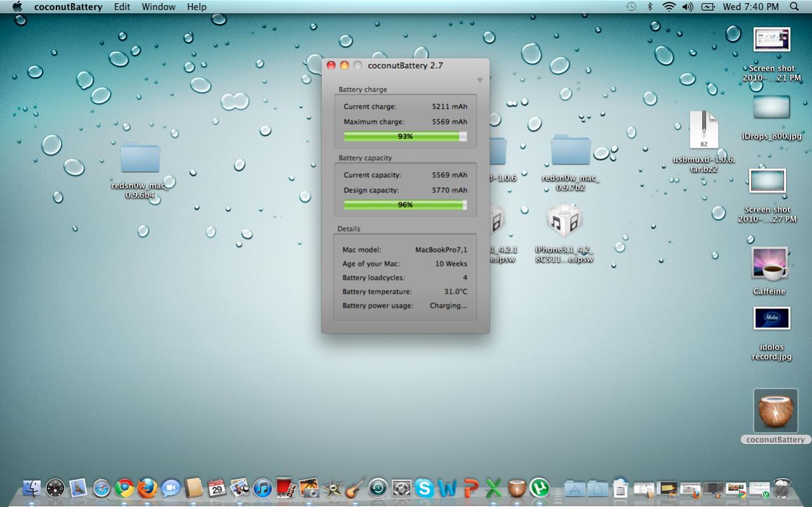Open System Preferences gear in dock
812x507 pixels.
click(401, 487)
